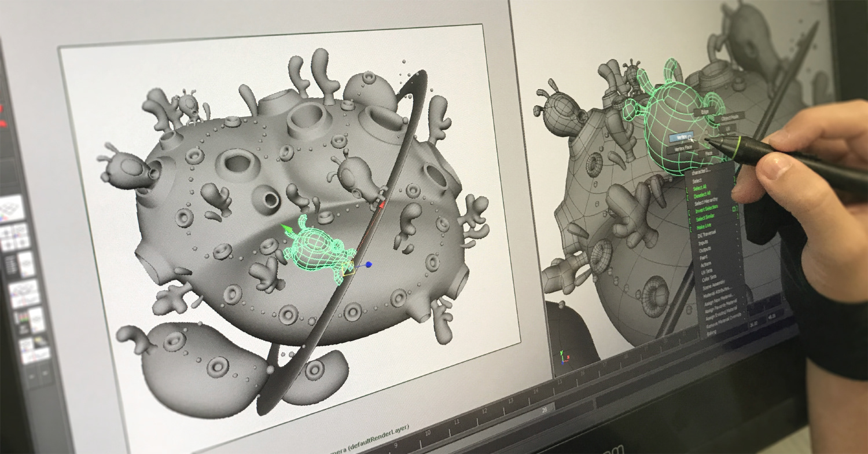The width and height of the screenshot is (868, 454).
Task: Click Select Similar in the context menu
Action: tap(705, 218)
